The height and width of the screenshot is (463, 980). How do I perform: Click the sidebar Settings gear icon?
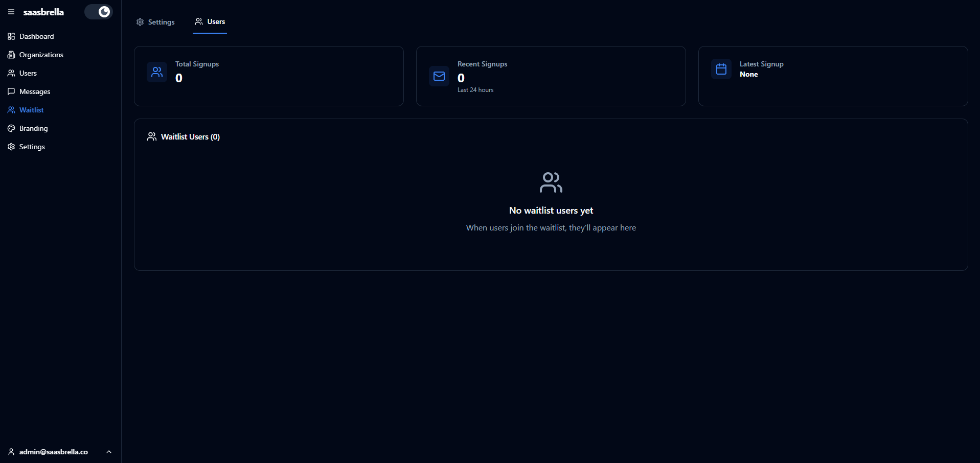tap(11, 147)
